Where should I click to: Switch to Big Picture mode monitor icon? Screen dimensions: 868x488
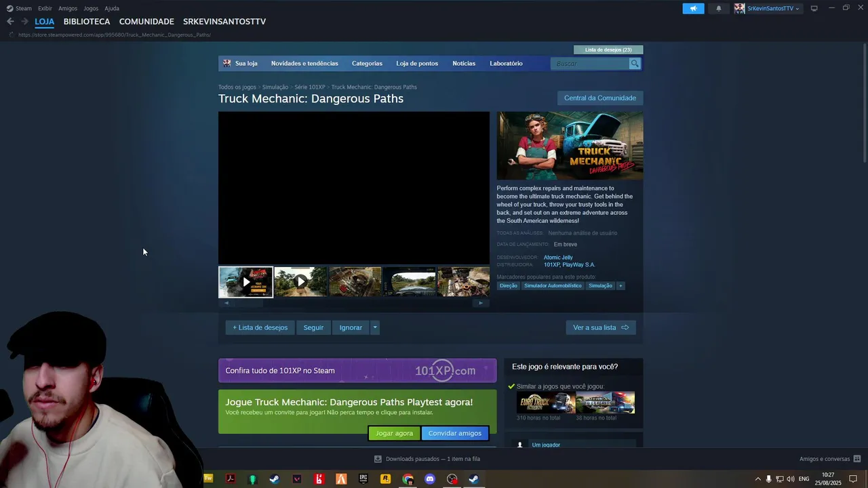point(814,8)
